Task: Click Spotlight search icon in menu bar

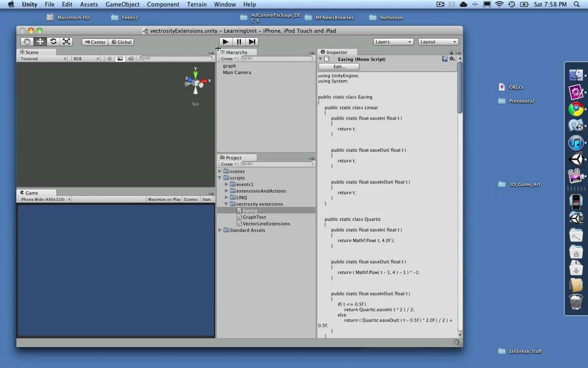Action: 577,5
